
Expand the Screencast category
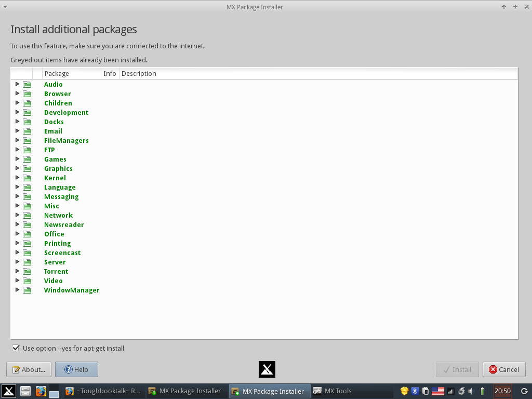click(x=17, y=252)
